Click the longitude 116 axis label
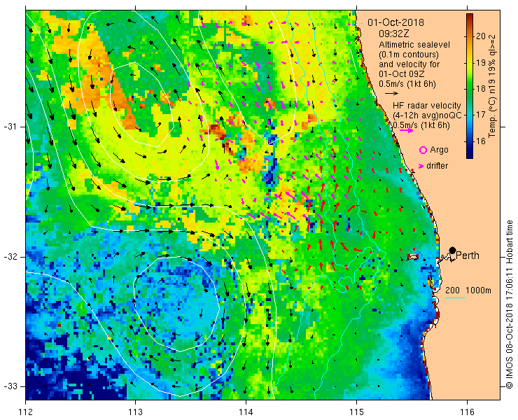Viewport: 518px width, 420px height. (467, 412)
